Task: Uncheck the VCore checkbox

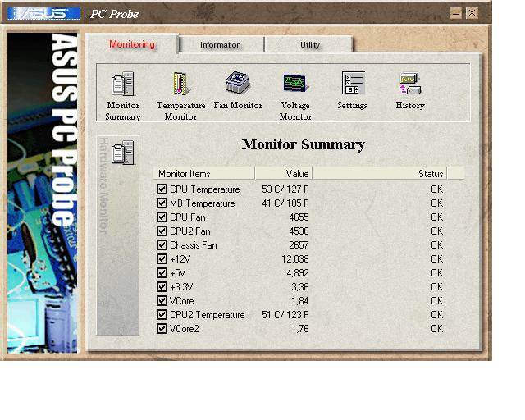Action: coord(162,300)
